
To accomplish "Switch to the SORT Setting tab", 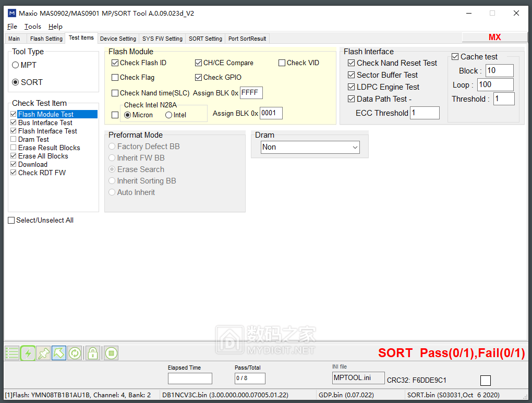I will pos(205,39).
